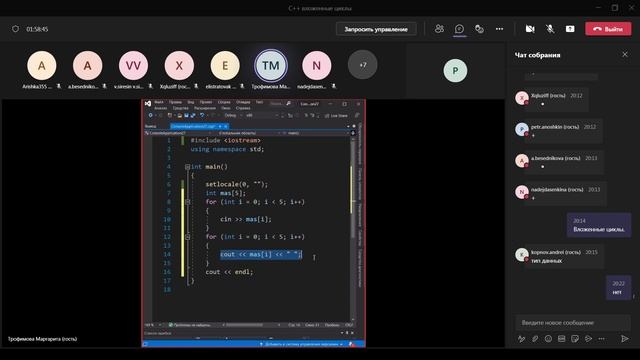Click the selected cout << mas[i] line
Image resolution: width=640 pixels, height=360 pixels.
(261, 254)
